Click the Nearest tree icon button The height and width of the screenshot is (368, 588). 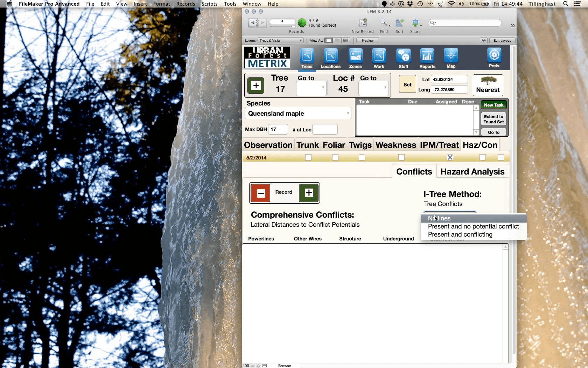tap(488, 85)
